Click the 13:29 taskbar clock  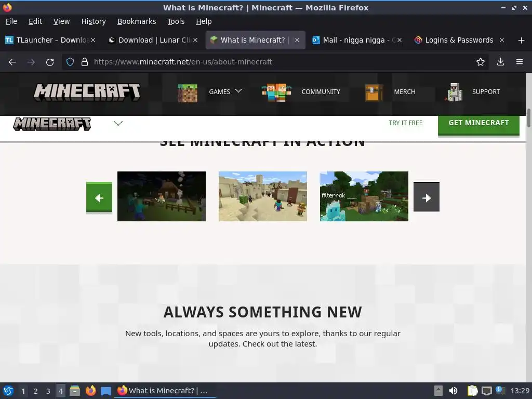pyautogui.click(x=520, y=391)
